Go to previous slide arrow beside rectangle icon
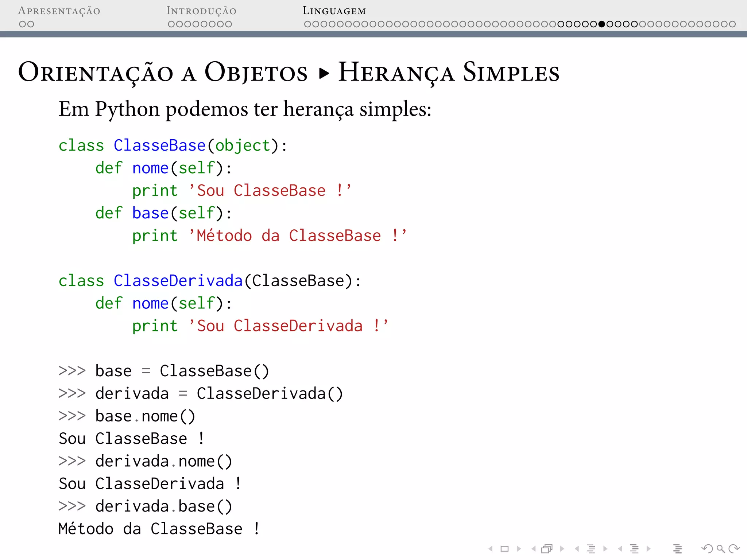 491,548
